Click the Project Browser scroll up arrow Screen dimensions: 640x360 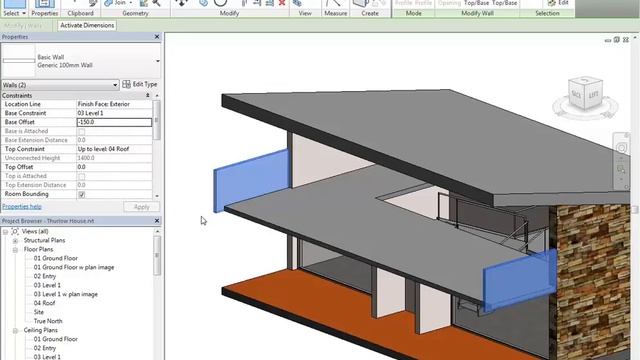157,231
